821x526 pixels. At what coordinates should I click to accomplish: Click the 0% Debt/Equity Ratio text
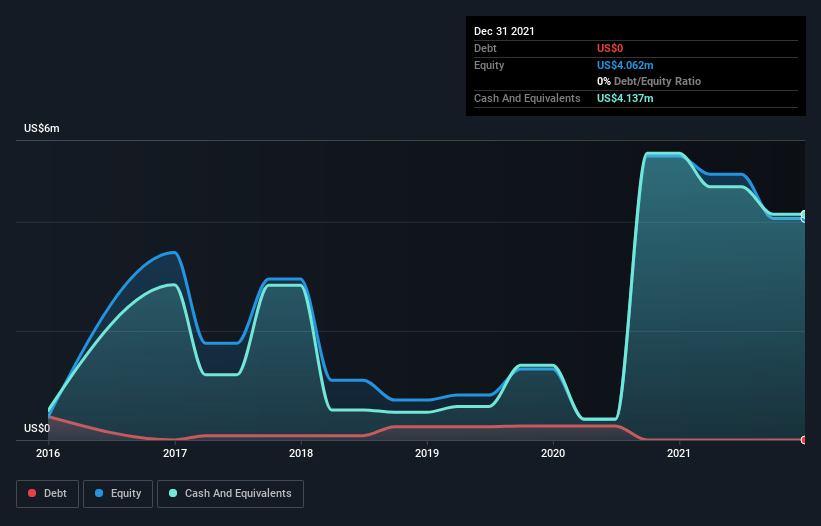click(649, 81)
